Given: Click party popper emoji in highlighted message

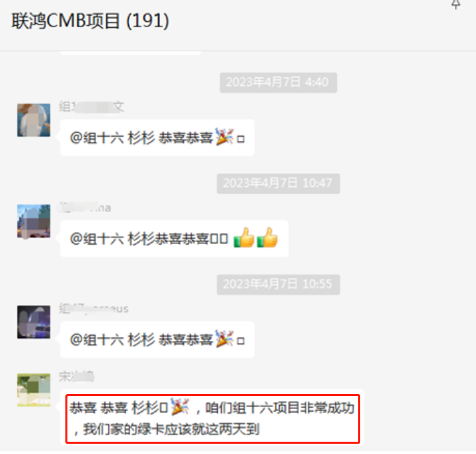Looking at the screenshot, I should (180, 406).
